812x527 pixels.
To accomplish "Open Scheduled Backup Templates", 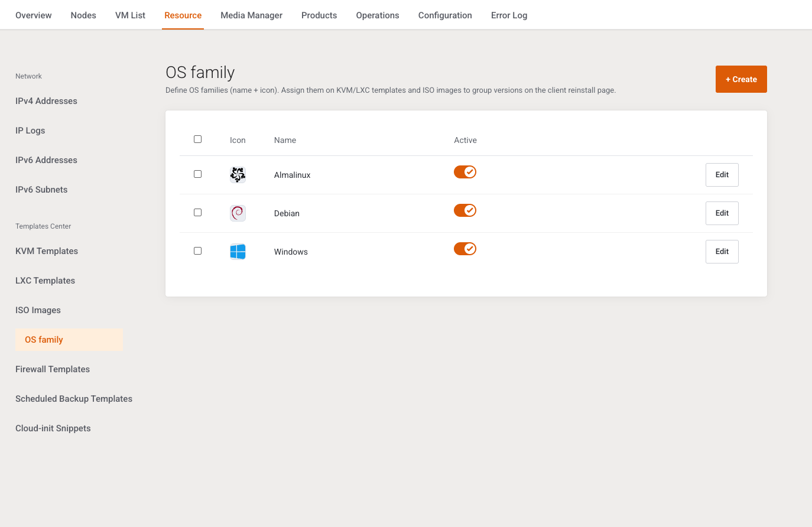I will (x=74, y=399).
